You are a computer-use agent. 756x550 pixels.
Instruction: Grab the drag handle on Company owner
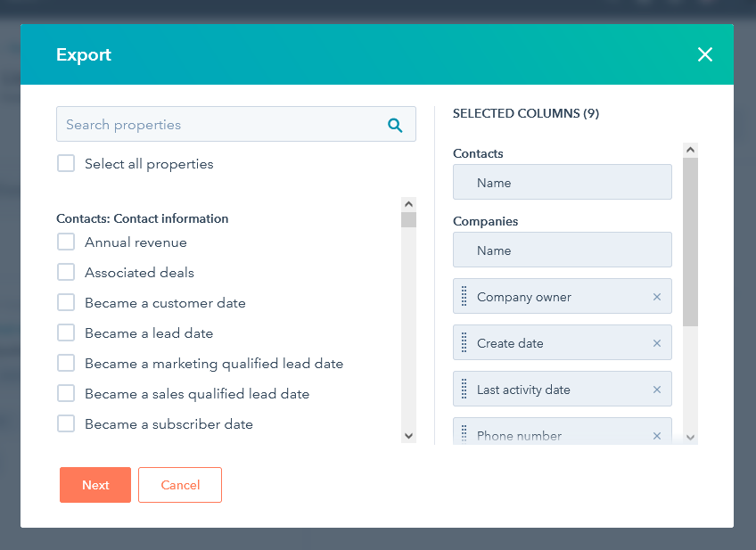(x=463, y=296)
